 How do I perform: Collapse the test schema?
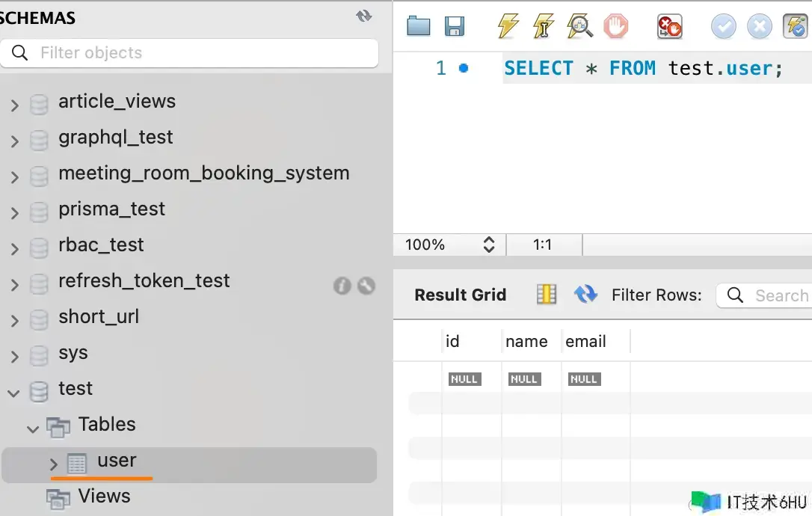tap(14, 393)
